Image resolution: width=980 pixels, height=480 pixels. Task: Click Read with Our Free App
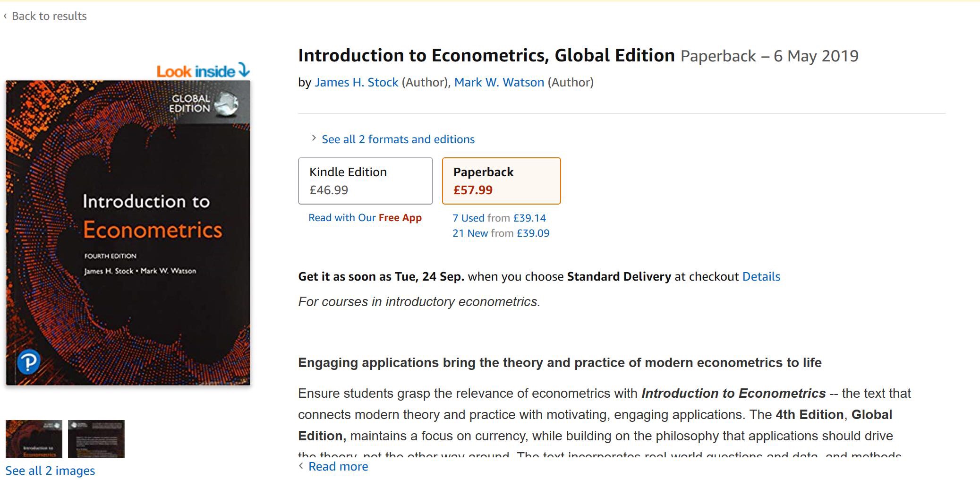[365, 218]
